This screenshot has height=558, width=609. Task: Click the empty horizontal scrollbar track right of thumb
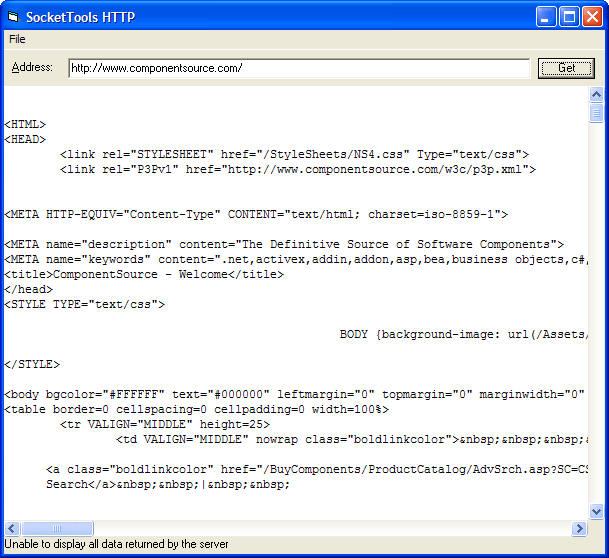(x=330, y=528)
